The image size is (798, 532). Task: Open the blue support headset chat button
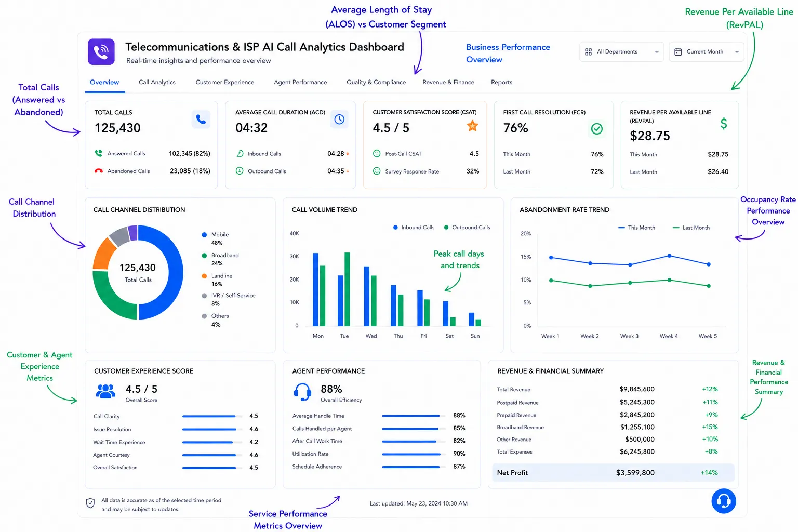click(x=724, y=501)
